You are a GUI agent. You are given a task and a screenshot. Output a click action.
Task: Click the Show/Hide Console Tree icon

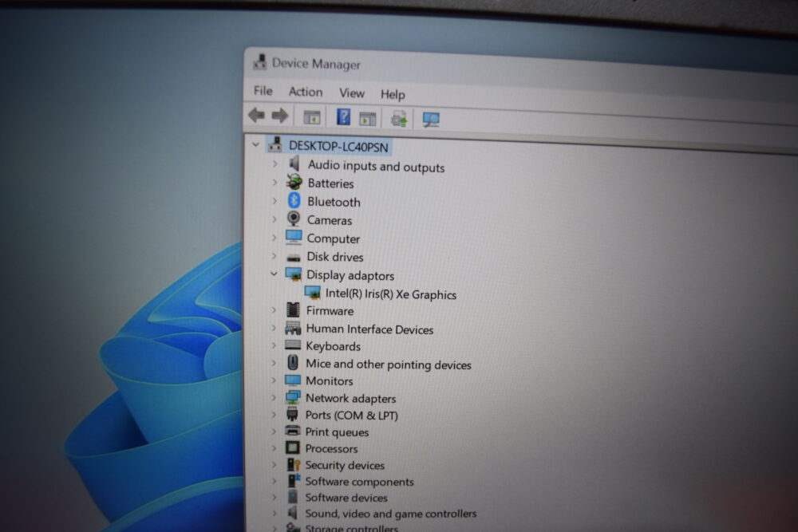[x=312, y=117]
